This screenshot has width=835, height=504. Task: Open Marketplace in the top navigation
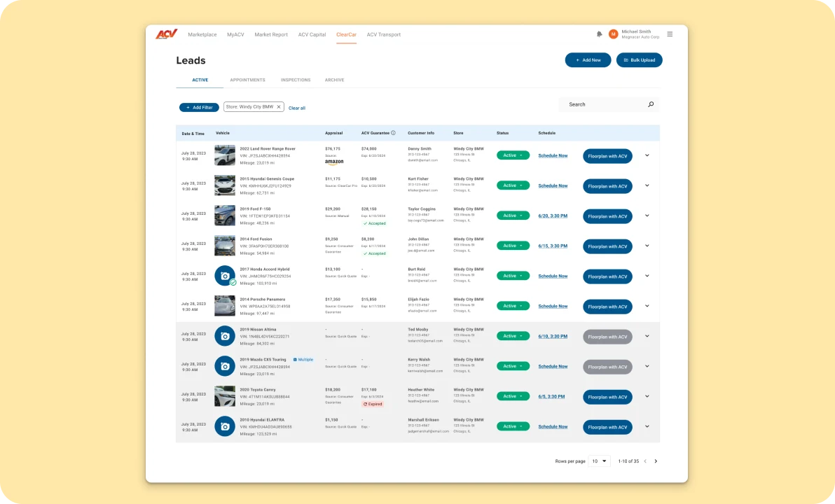(202, 34)
